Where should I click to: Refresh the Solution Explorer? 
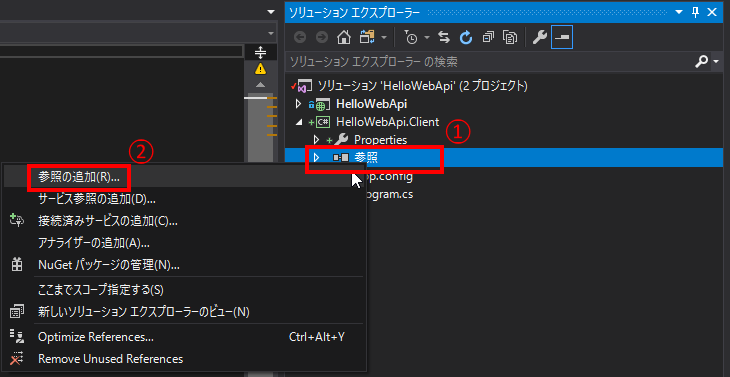click(466, 38)
